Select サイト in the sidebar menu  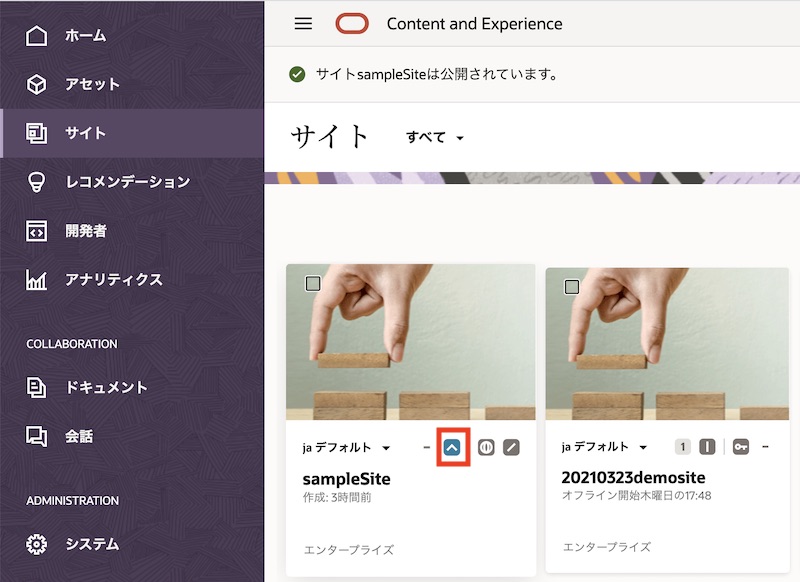point(86,133)
